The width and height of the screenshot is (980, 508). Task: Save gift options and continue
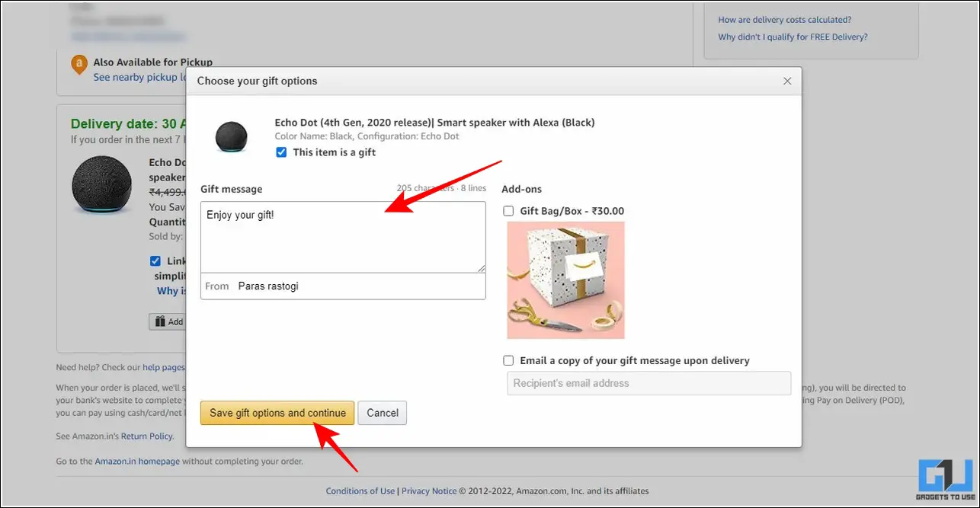[277, 413]
